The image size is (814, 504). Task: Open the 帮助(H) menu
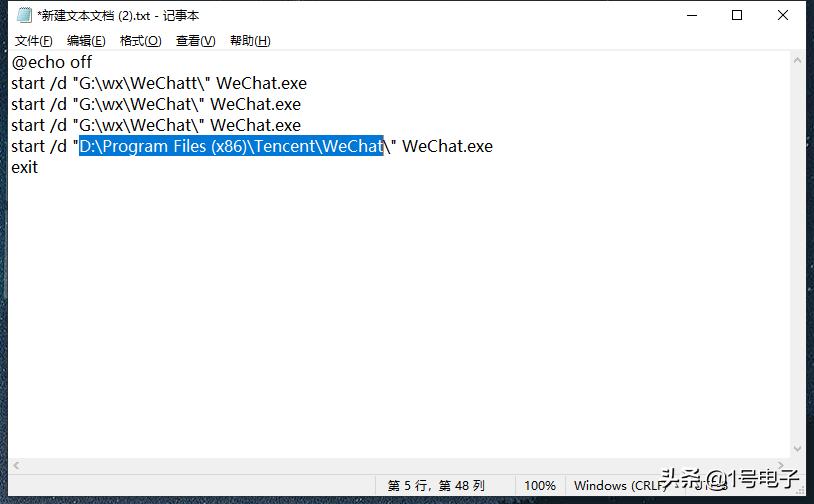(250, 40)
